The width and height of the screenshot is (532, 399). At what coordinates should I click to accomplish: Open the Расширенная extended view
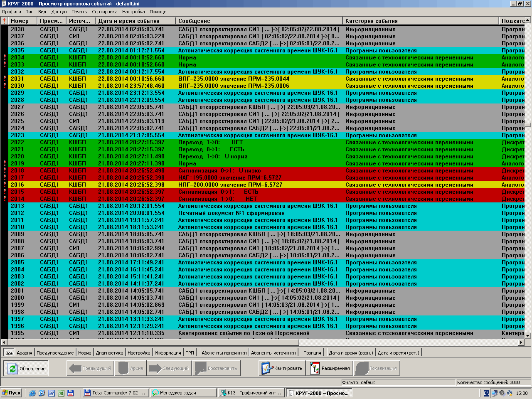(x=330, y=368)
